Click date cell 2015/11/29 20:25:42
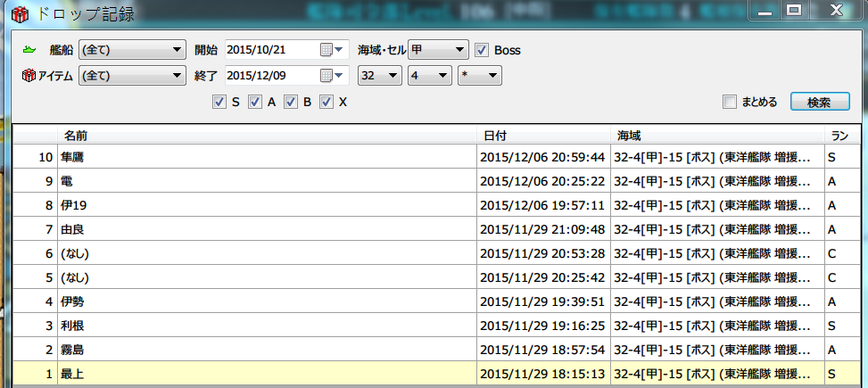The height and width of the screenshot is (388, 868). pos(542,277)
